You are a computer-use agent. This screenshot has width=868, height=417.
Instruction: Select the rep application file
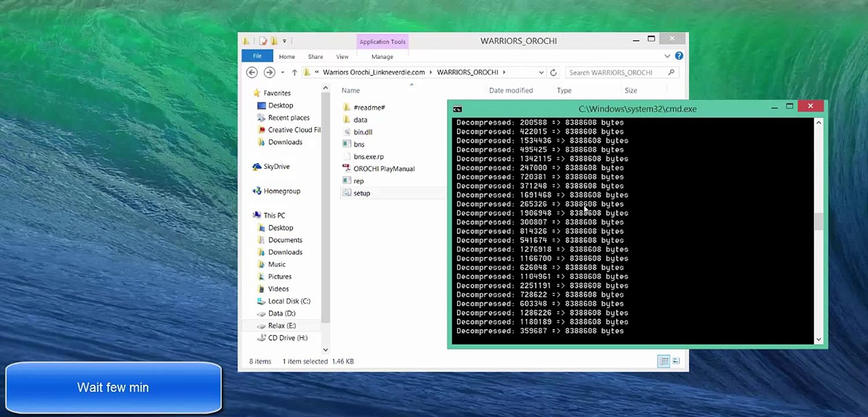pyautogui.click(x=358, y=181)
